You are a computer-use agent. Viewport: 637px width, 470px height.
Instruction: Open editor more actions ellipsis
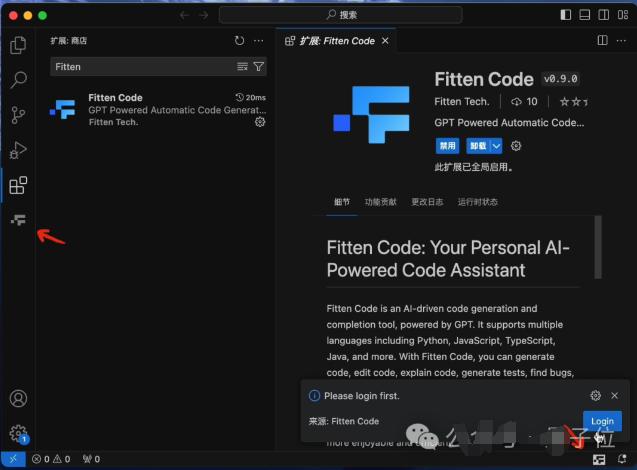621,40
